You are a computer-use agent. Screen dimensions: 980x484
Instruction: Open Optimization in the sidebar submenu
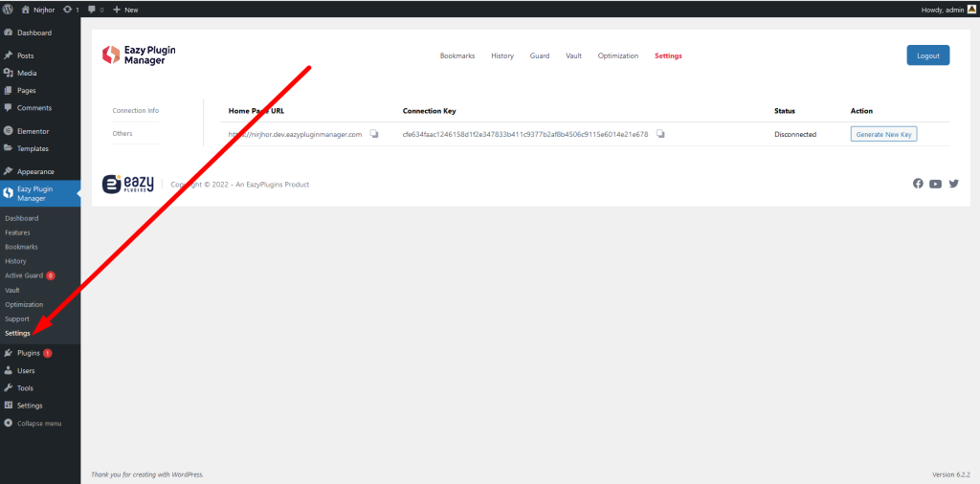pyautogui.click(x=24, y=305)
